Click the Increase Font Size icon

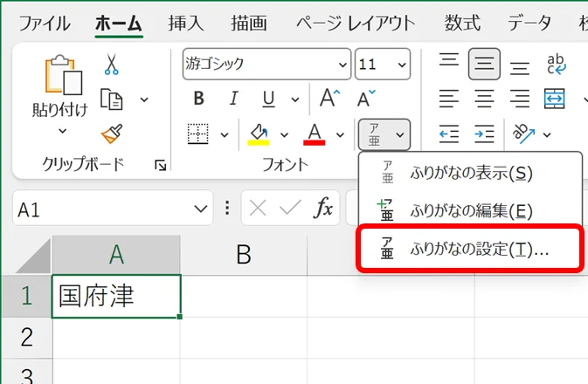(330, 98)
